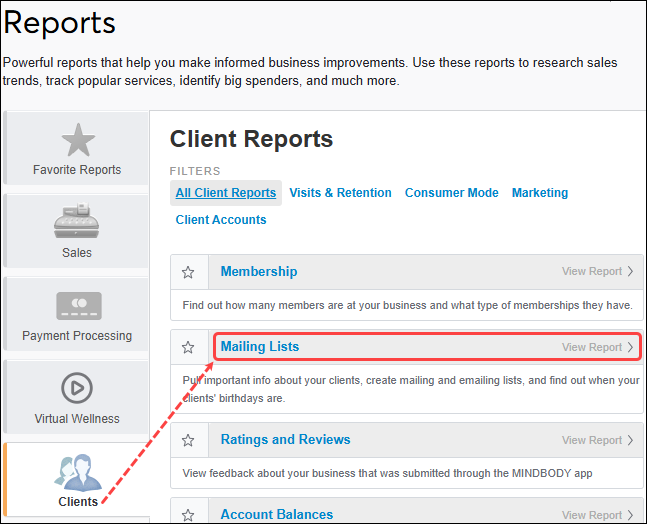
Task: Select the Clients people icon
Action: pos(77,471)
